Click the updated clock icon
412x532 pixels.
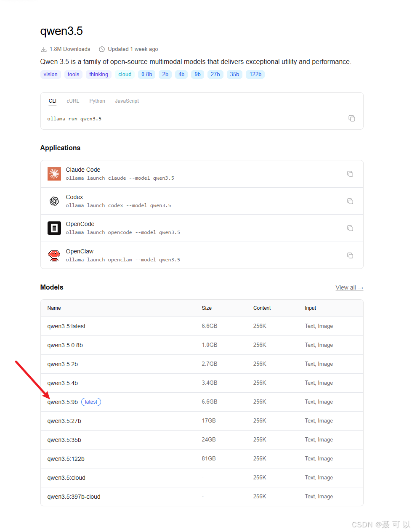click(102, 49)
